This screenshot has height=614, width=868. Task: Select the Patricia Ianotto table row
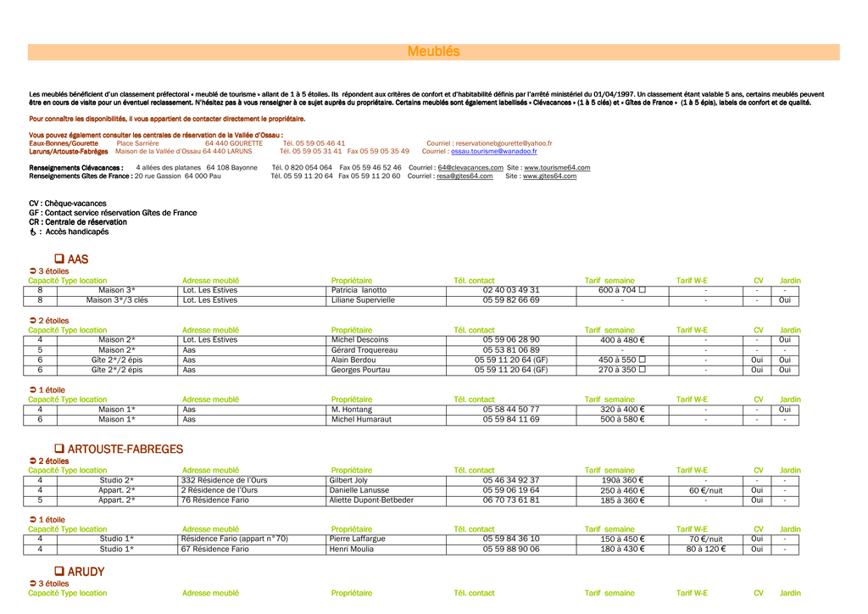coord(411,290)
